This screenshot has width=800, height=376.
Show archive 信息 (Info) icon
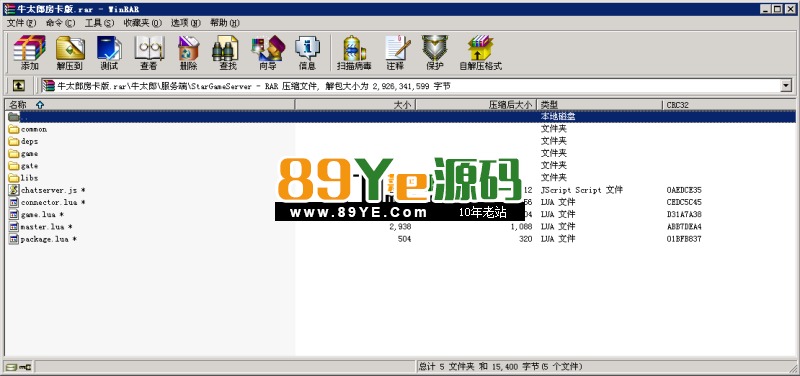[x=307, y=53]
